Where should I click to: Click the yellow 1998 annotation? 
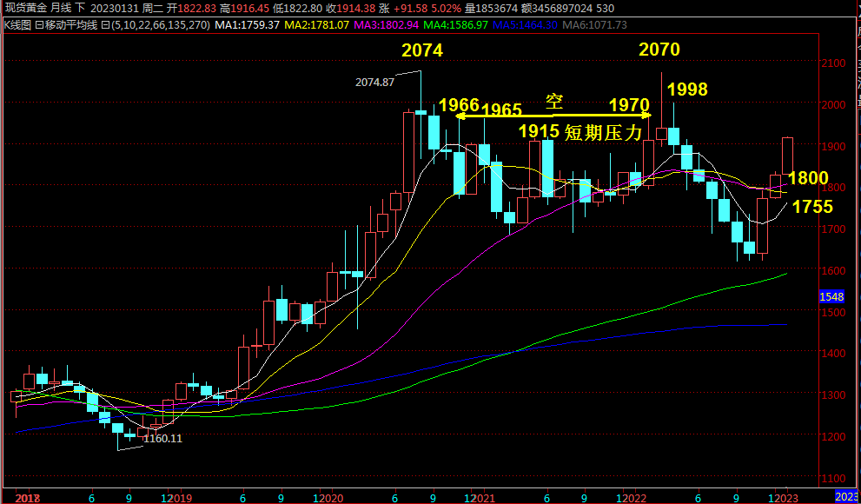pos(686,89)
